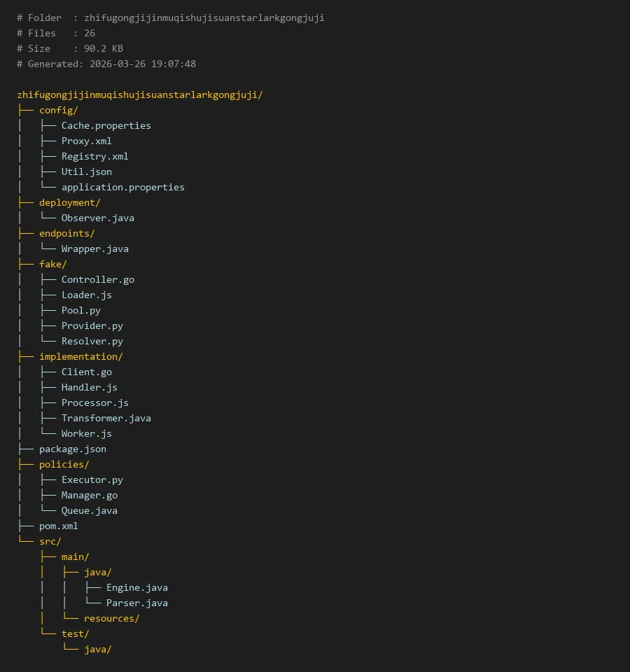Expand the deployment/ folder
The image size is (630, 672).
(x=69, y=202)
